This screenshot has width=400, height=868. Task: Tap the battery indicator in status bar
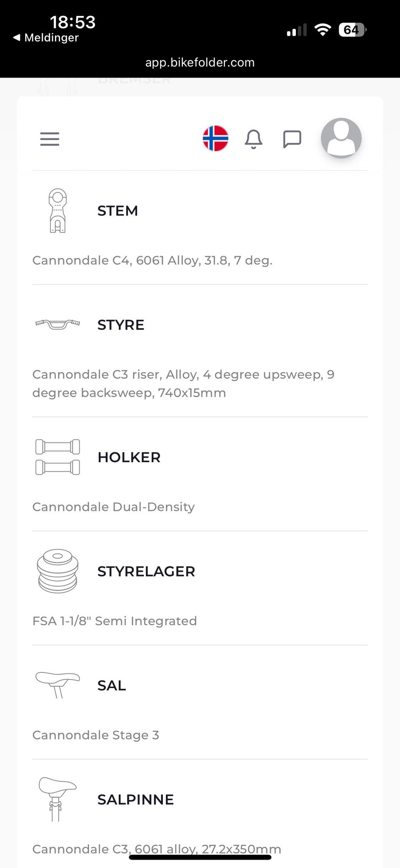coord(352,30)
